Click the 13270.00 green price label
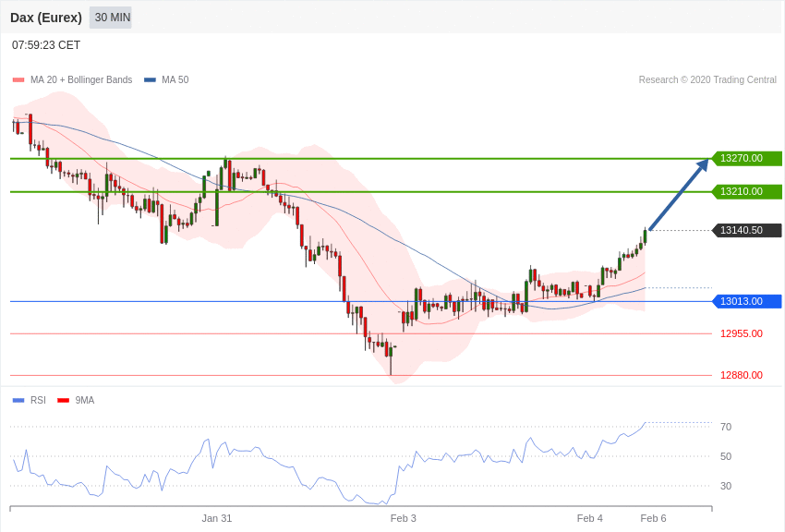Screen dimensions: 785x532 (747, 159)
